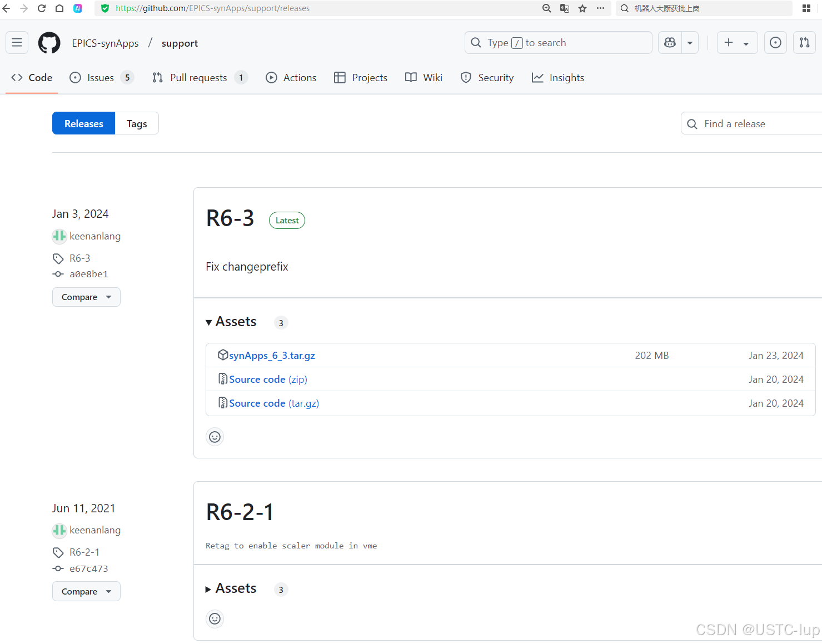Viewport: 822px width, 644px height.
Task: Switch to the Code tab
Action: 32,78
